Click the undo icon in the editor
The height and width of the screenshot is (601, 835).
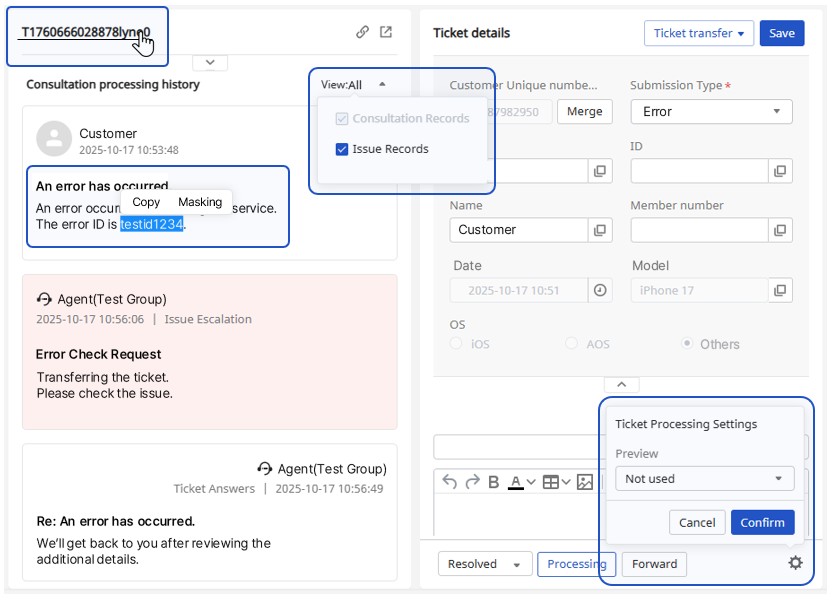click(x=449, y=482)
